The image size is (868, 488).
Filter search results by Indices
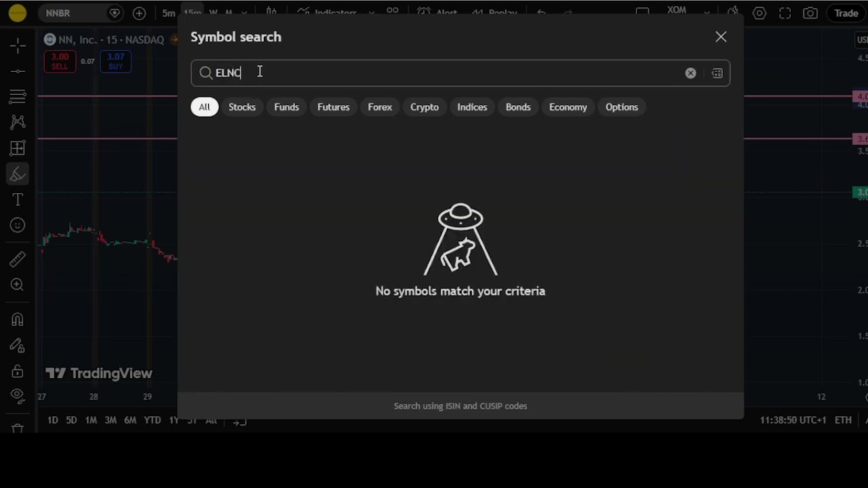[x=472, y=107]
